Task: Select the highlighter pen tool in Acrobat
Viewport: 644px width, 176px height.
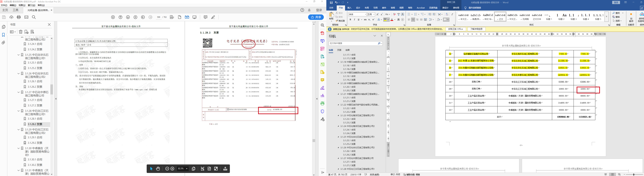Action: coord(213,17)
